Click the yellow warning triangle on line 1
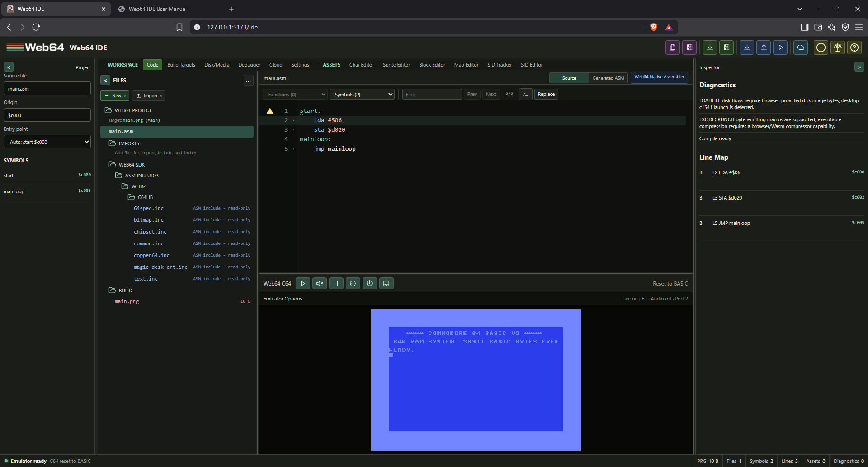868x467 pixels. [x=270, y=111]
